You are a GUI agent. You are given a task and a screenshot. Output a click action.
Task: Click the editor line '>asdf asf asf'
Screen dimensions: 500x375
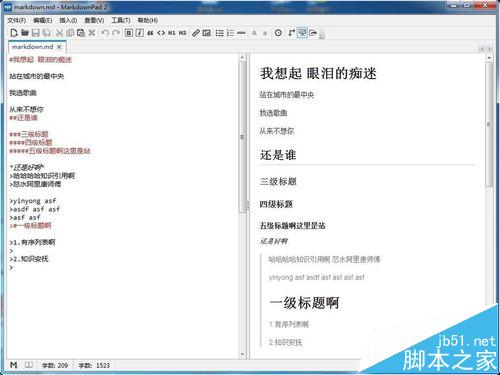click(35, 209)
